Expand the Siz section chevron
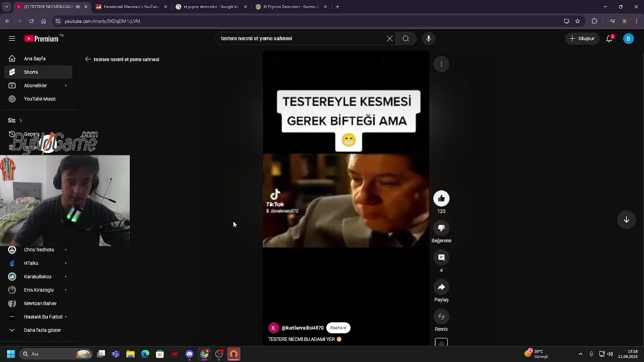644x362 pixels. pos(21,121)
